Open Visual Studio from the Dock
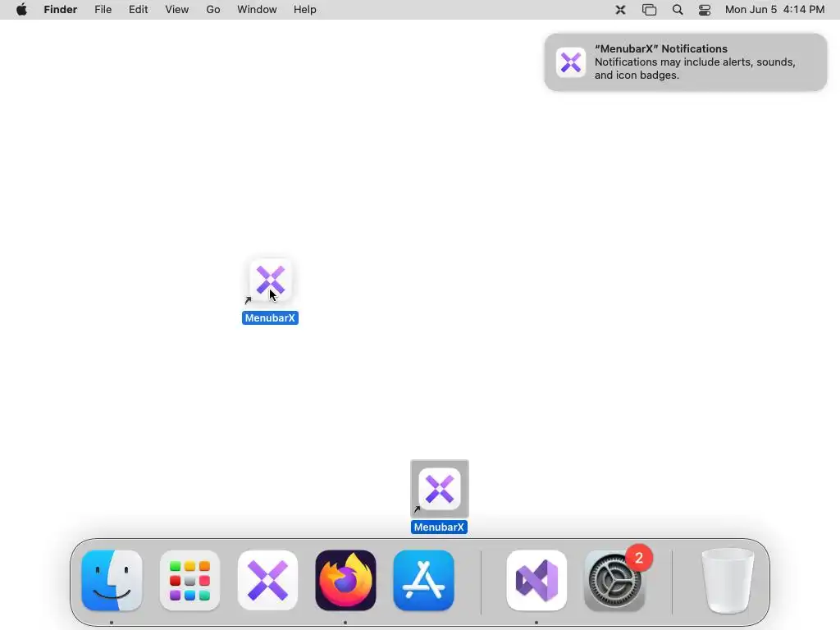 point(536,580)
